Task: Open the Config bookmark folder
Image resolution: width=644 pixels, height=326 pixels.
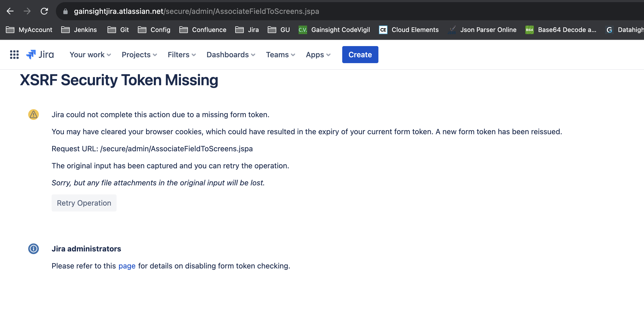Action: pyautogui.click(x=154, y=30)
